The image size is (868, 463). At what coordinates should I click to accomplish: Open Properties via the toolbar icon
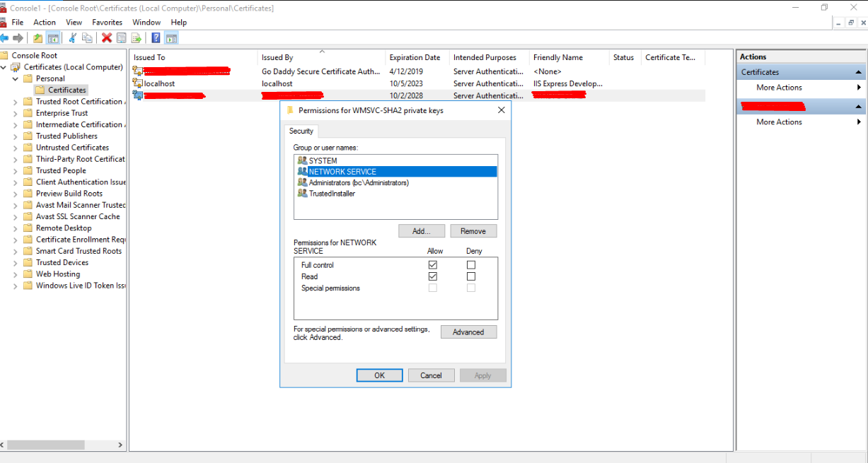(x=122, y=38)
